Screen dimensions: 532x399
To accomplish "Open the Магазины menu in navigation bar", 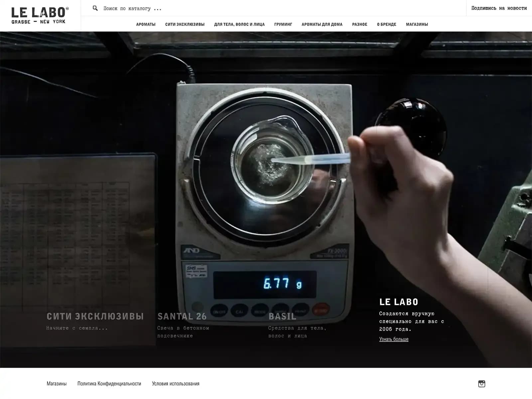I will tap(417, 24).
